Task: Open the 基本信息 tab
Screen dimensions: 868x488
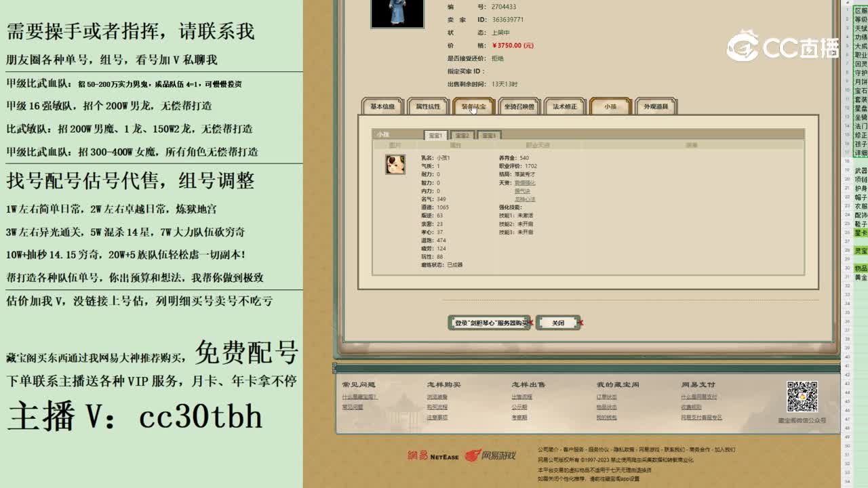Action: [x=382, y=106]
